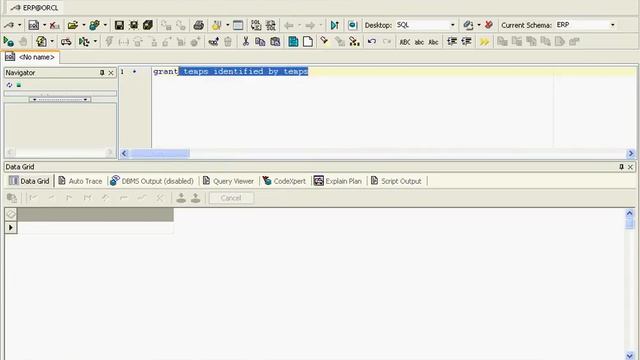The width and height of the screenshot is (640, 360).
Task: Click the outdent lines icon
Action: [x=466, y=41]
